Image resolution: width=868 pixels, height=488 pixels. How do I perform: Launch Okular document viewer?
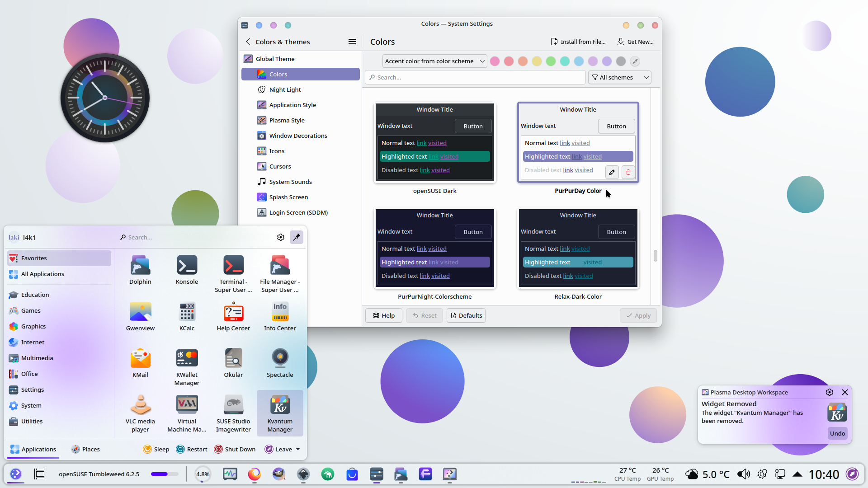pos(233,363)
